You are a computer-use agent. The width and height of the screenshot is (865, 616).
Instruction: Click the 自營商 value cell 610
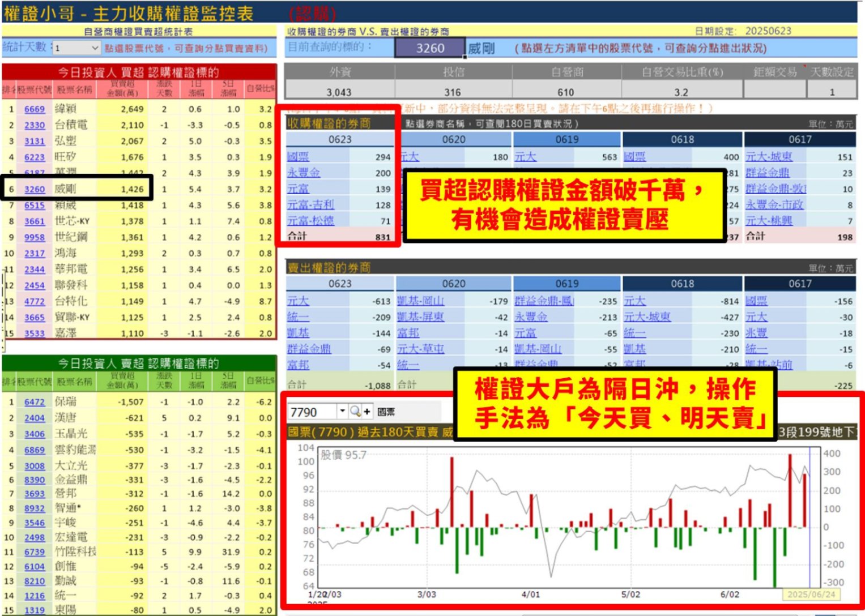565,92
